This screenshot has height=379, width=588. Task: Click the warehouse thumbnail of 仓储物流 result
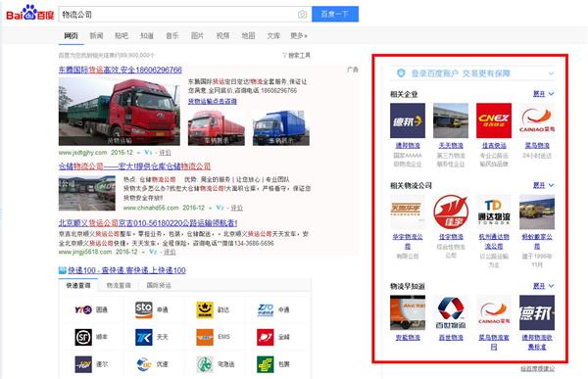point(87,193)
